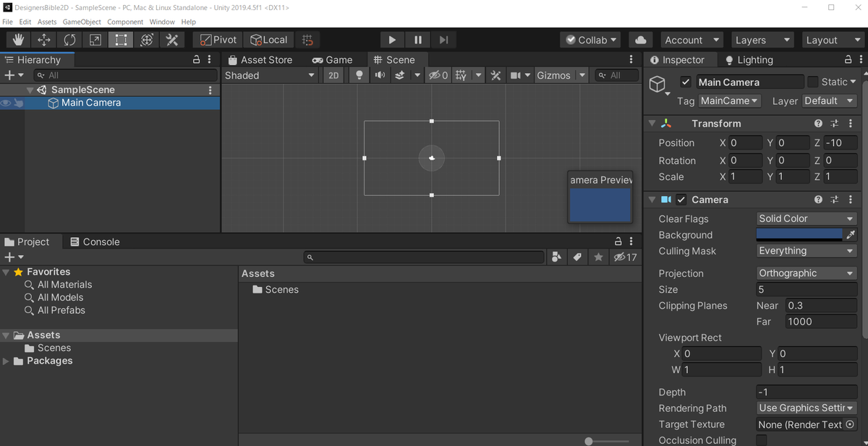Pick background color with eyedropper
Screen dimensions: 868x446
[x=851, y=235]
